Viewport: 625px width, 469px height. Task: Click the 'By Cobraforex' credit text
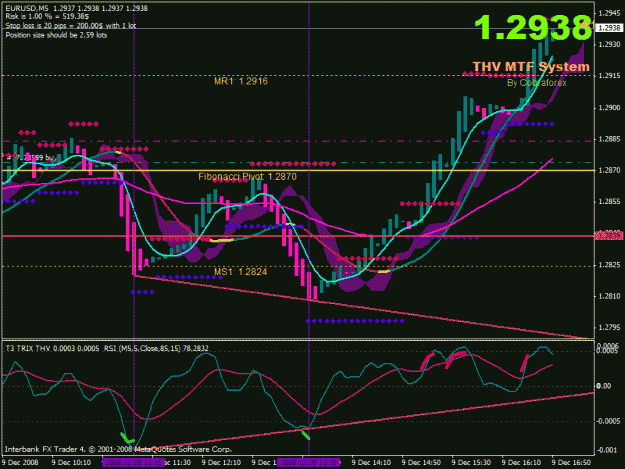pyautogui.click(x=537, y=82)
